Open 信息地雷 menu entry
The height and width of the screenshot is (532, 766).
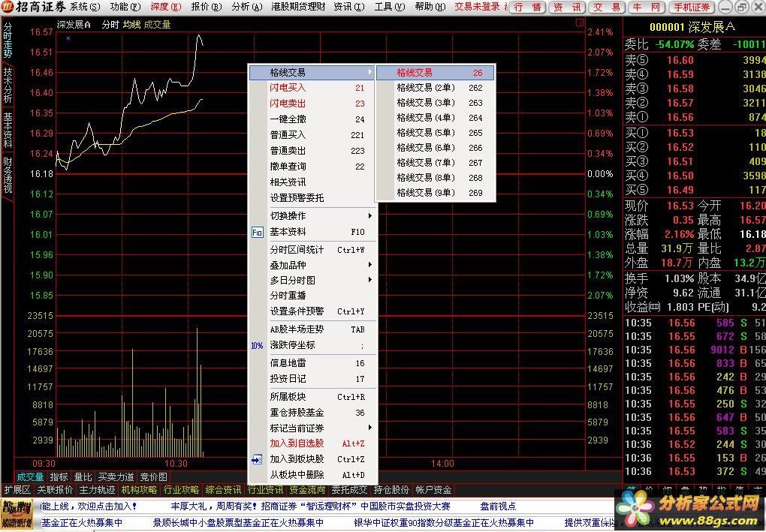tap(313, 363)
